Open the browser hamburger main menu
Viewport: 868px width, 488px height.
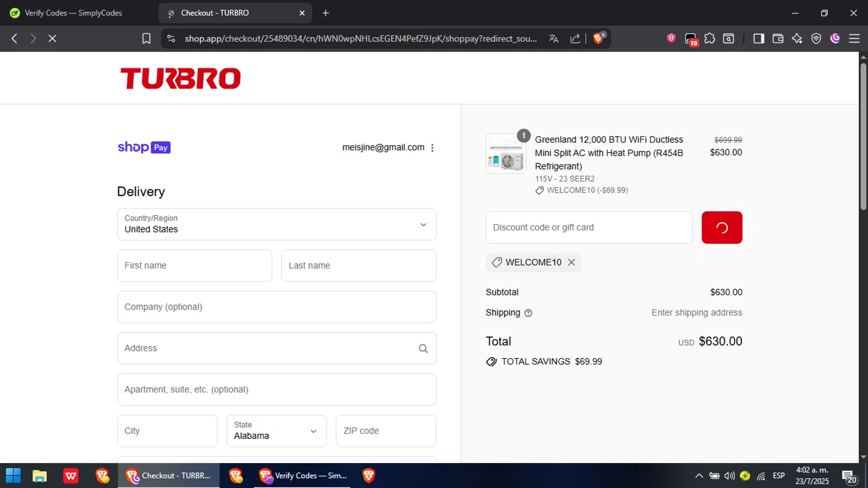pos(854,38)
